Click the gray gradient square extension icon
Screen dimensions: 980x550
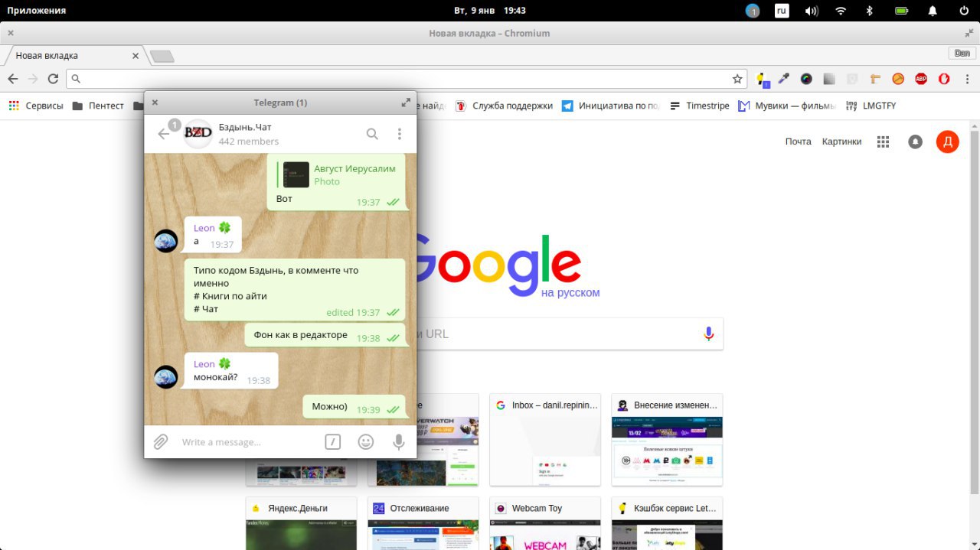829,79
